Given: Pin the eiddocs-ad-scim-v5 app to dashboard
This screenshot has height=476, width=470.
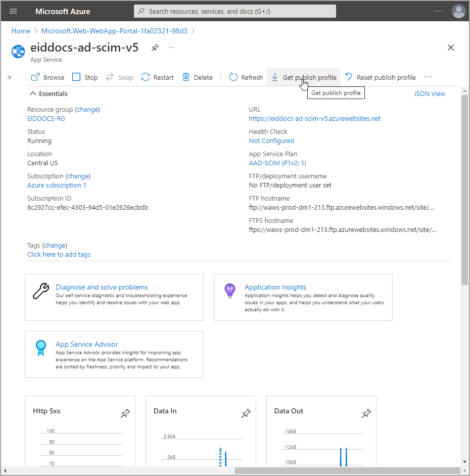Looking at the screenshot, I should click(x=155, y=47).
